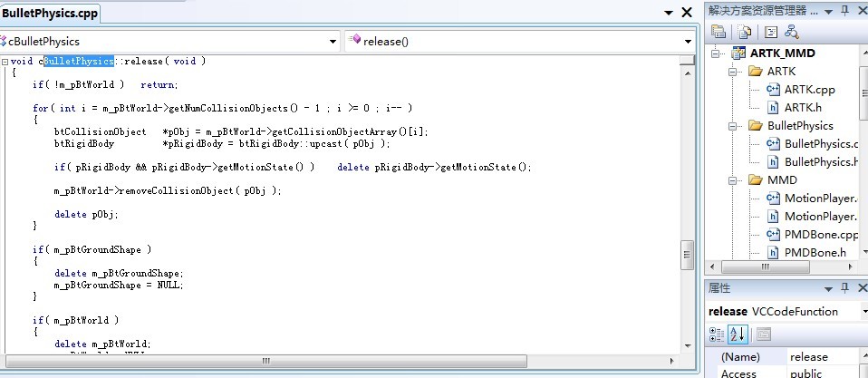The image size is (868, 378).
Task: Click the editor scroll down arrow
Action: click(687, 346)
